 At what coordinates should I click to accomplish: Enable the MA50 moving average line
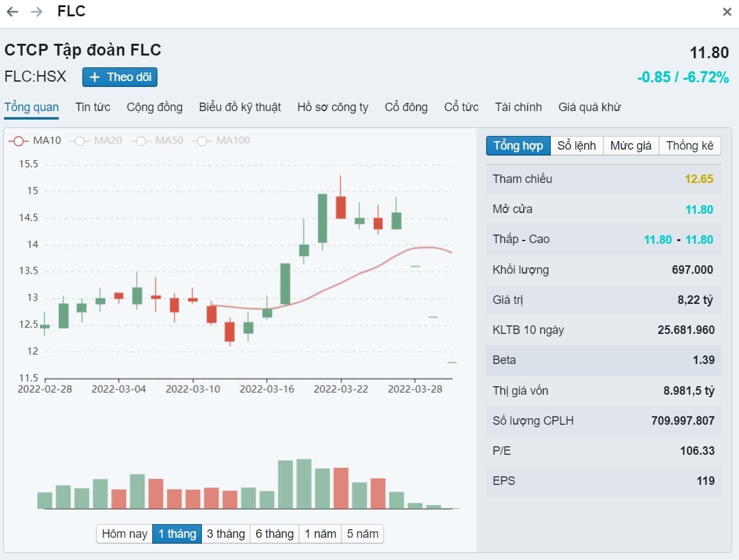click(x=157, y=140)
